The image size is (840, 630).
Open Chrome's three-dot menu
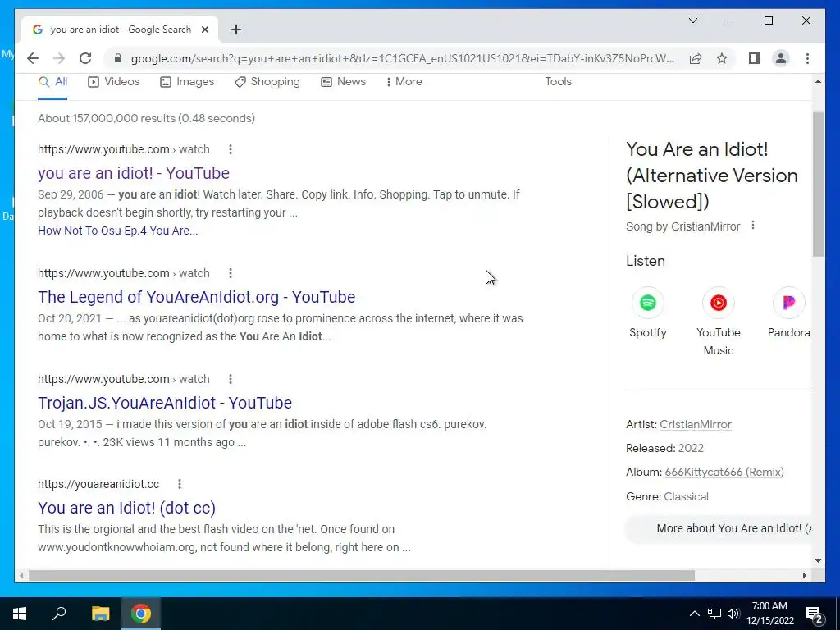click(807, 58)
